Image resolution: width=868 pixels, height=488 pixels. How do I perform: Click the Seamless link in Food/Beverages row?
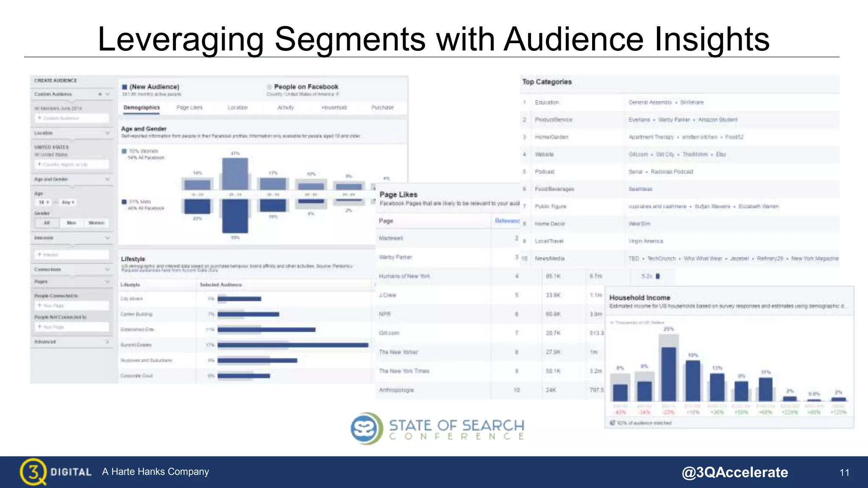pyautogui.click(x=640, y=189)
